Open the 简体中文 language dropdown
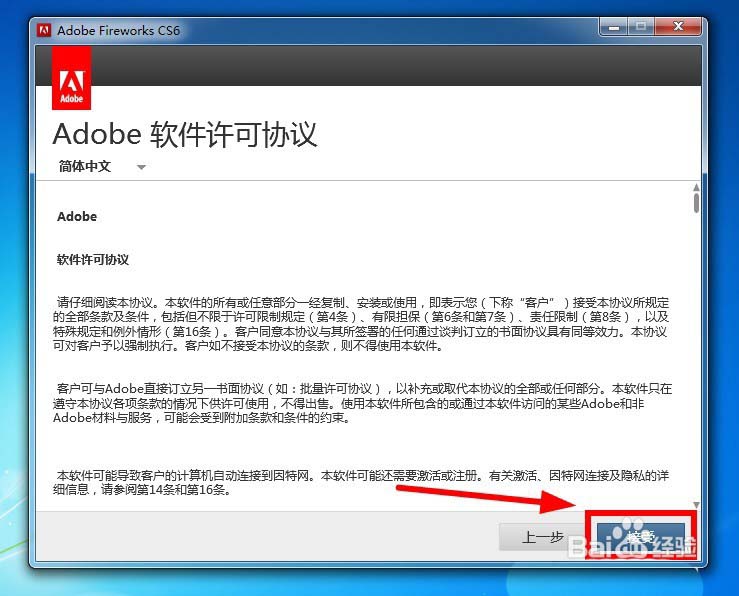739x596 pixels. point(102,166)
